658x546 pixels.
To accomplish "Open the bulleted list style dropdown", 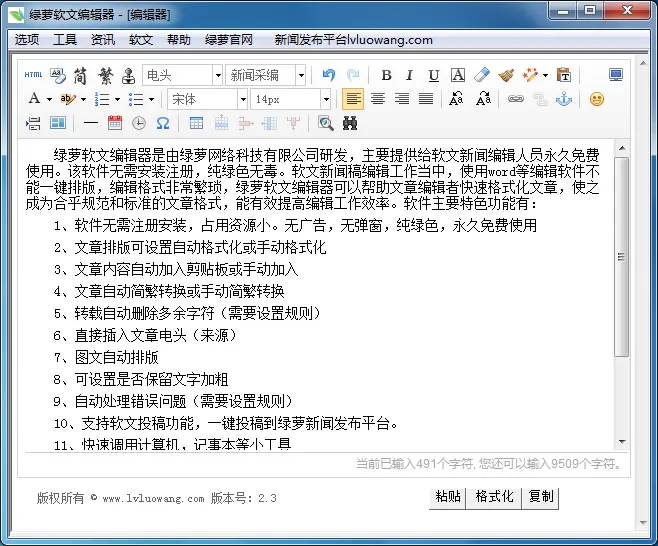I will (x=151, y=99).
